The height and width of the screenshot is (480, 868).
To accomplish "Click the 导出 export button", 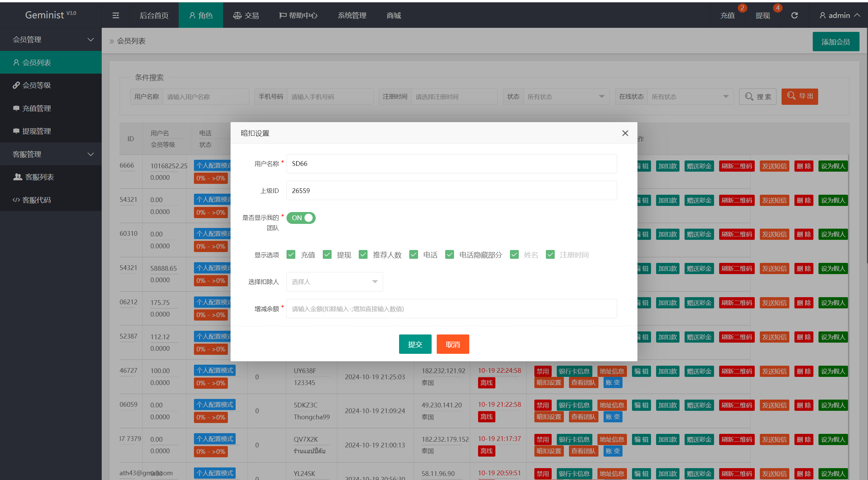I will 800,96.
